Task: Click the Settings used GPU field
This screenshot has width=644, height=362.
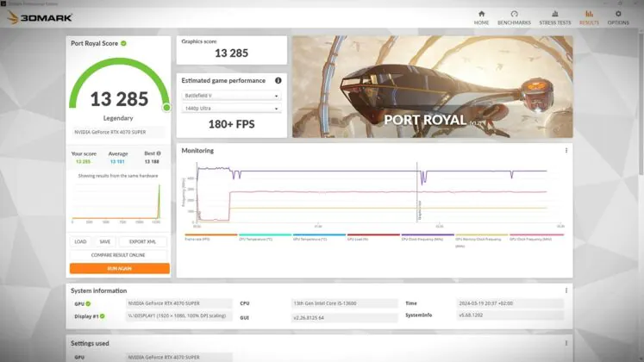Action: click(x=178, y=357)
